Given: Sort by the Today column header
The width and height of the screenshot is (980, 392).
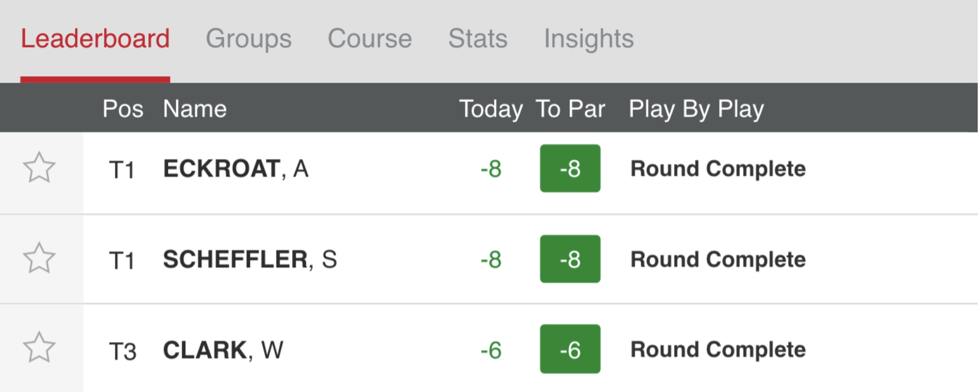Looking at the screenshot, I should 490,109.
